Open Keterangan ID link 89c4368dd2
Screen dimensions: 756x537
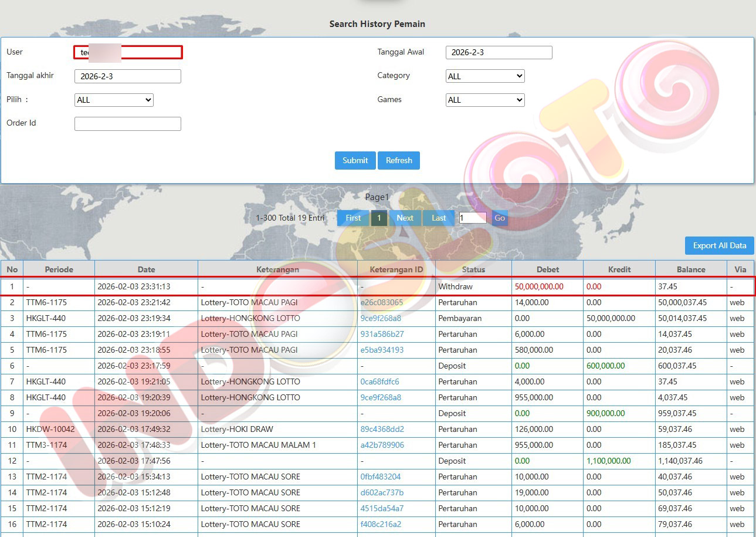382,430
